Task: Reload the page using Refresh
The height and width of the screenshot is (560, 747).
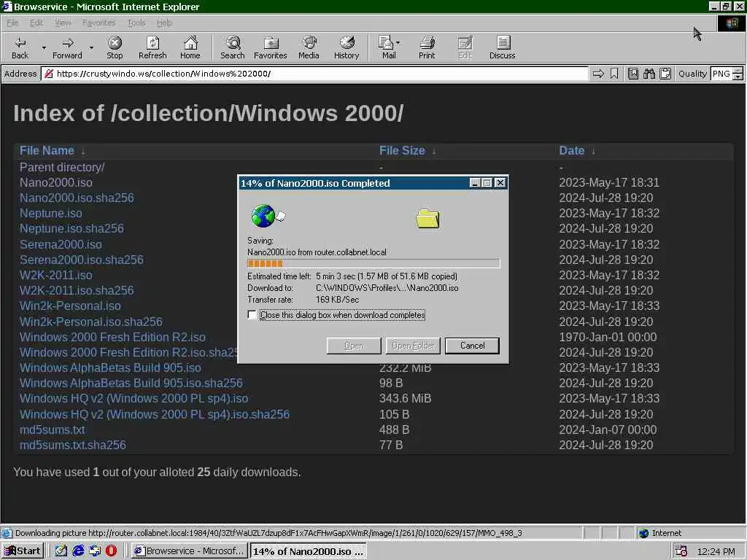Action: tap(152, 47)
